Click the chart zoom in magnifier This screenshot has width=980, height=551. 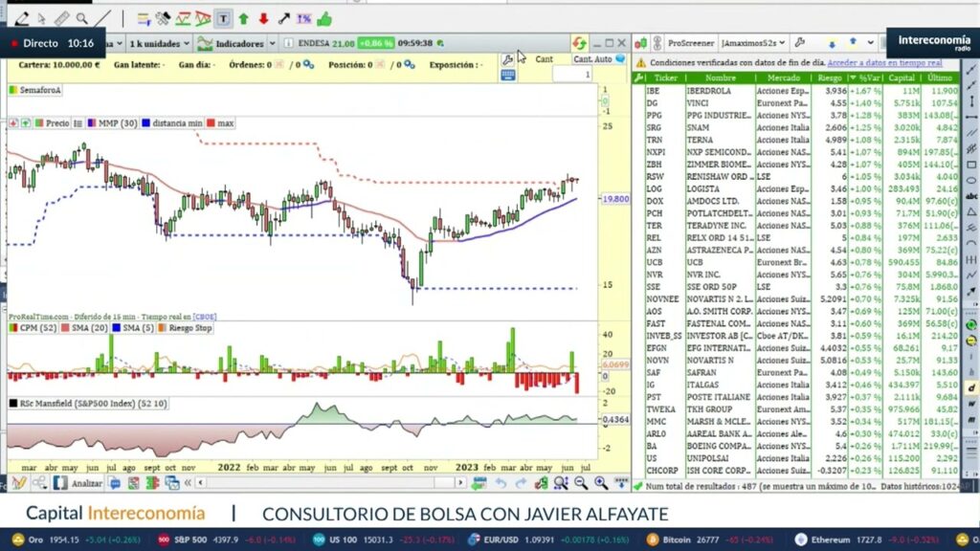[x=601, y=482]
